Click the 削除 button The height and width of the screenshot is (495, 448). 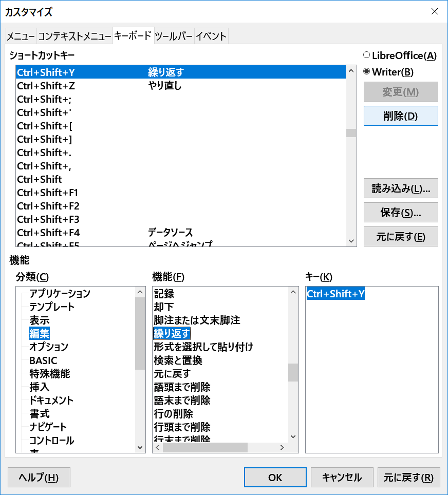click(400, 116)
